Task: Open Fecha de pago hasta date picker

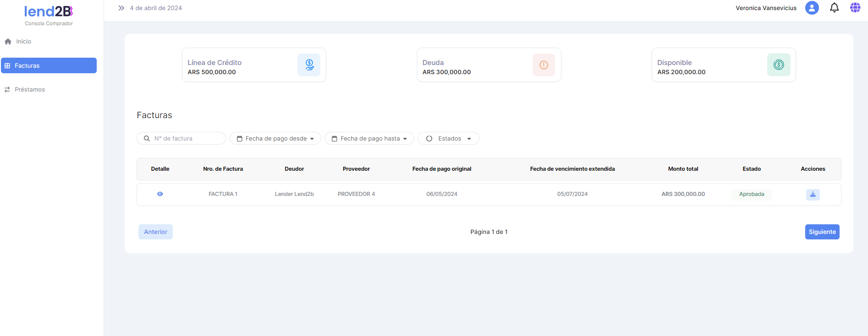Action: pyautogui.click(x=369, y=138)
